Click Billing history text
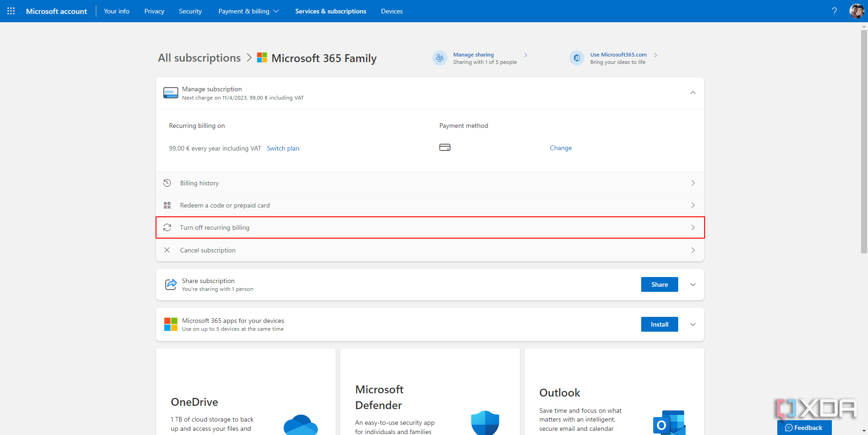 200,183
